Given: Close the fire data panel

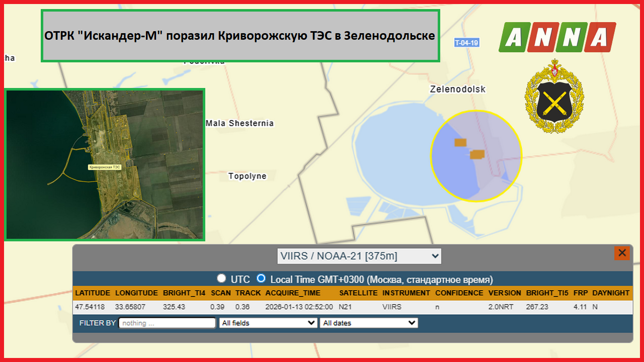Looking at the screenshot, I should [x=622, y=253].
